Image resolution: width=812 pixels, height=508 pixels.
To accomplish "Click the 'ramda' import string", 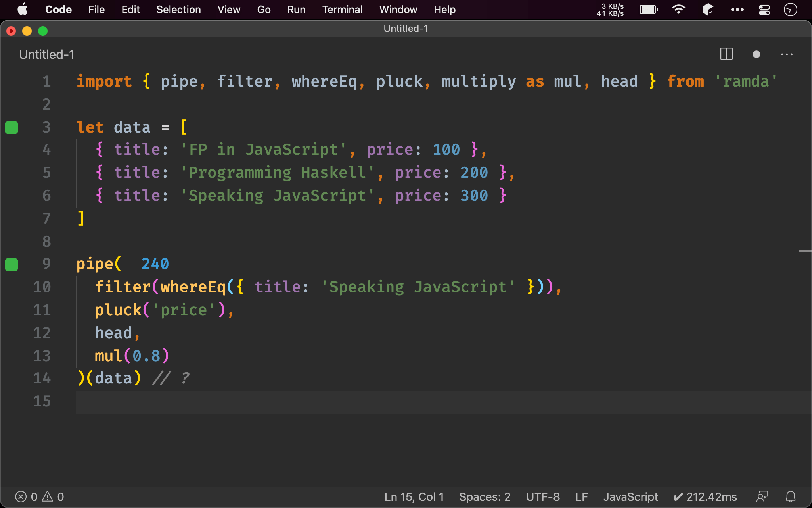I will [746, 81].
